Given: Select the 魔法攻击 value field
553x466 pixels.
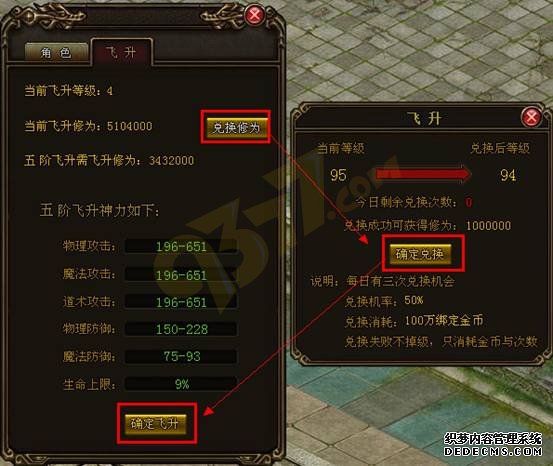Looking at the screenshot, I should tap(181, 274).
